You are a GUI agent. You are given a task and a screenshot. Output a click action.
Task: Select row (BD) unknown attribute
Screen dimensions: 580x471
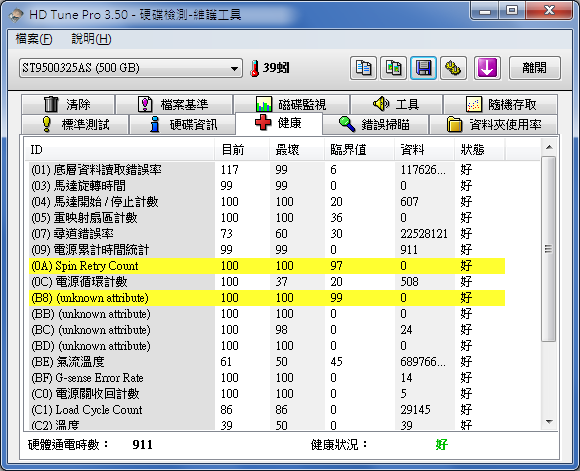267,346
